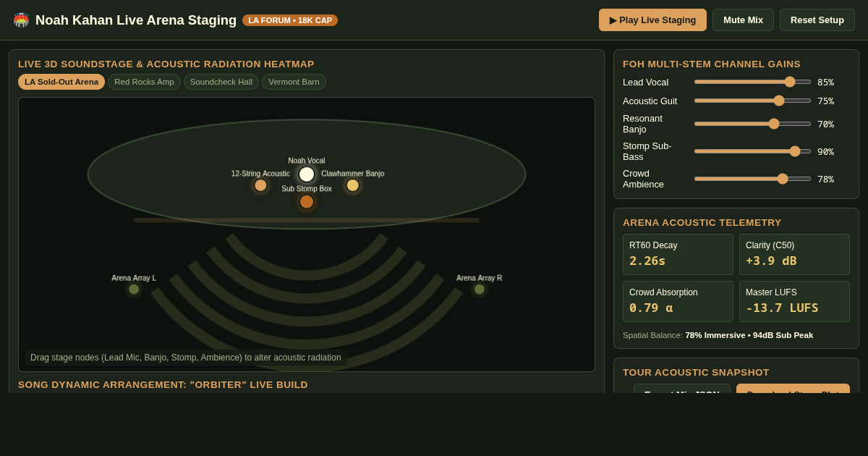The height and width of the screenshot is (456, 868).
Task: Click the drag stage nodes hint text
Action: [186, 358]
